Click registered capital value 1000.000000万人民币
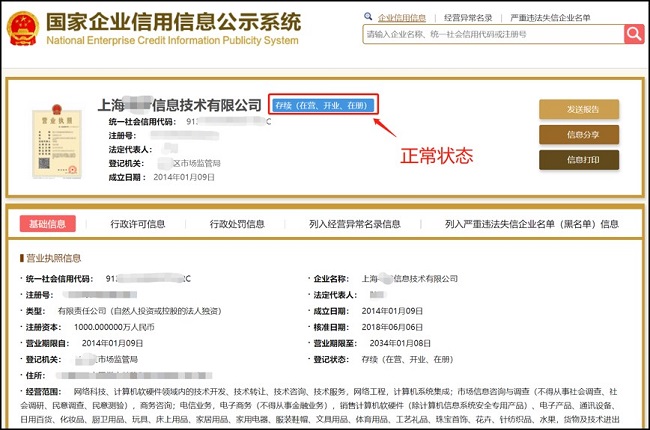Screen dimensions: 650x430 (x=114, y=327)
